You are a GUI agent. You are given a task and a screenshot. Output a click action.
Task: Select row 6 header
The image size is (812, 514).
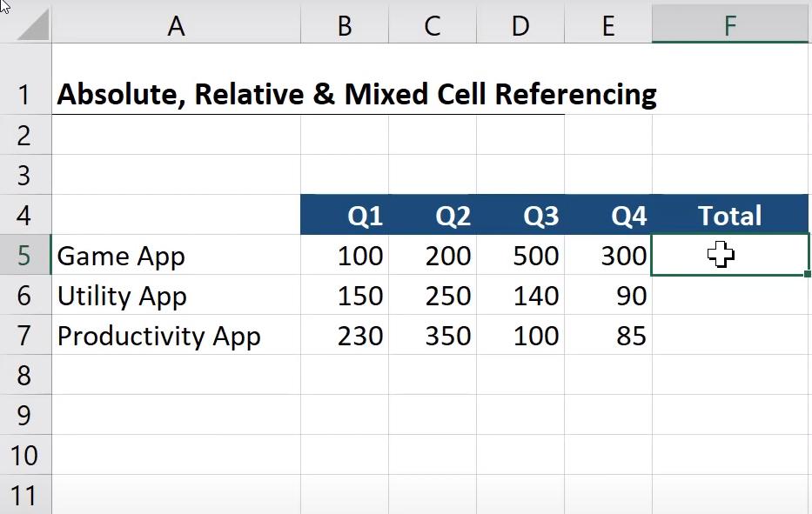pyautogui.click(x=25, y=295)
